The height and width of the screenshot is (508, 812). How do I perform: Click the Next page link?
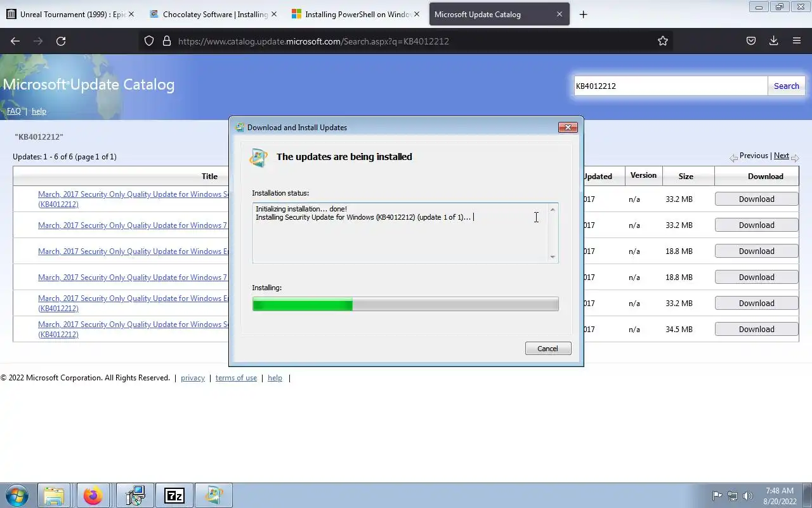click(x=782, y=156)
